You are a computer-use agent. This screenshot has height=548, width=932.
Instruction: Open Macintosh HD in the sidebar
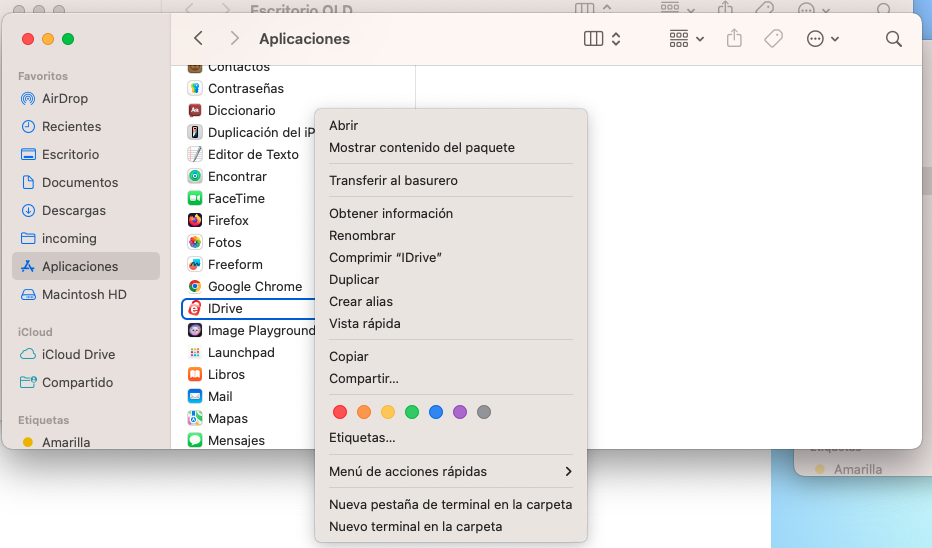tap(86, 294)
